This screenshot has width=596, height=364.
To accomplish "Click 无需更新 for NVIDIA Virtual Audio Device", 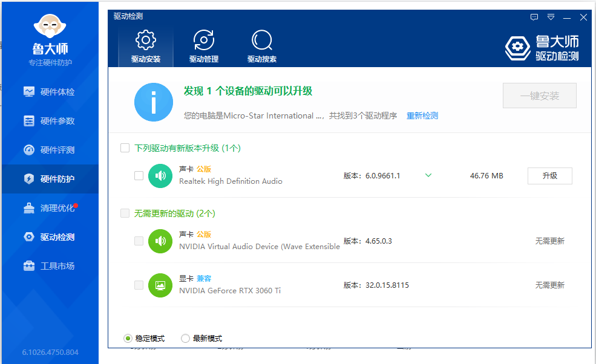I will [549, 241].
